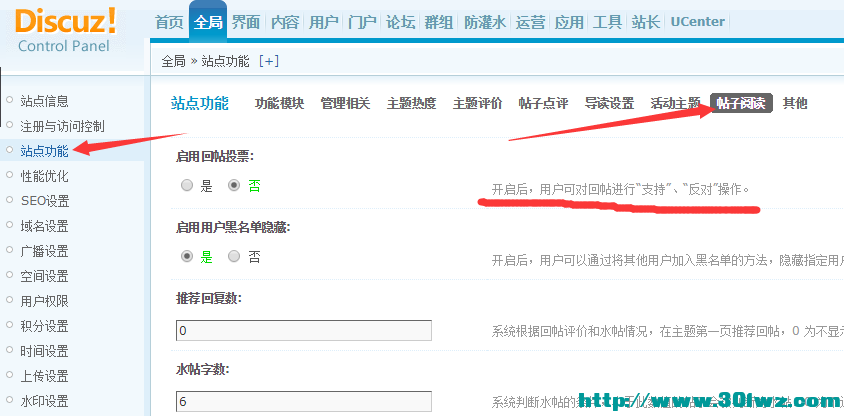The height and width of the screenshot is (416, 844).
Task: Open the UCenter top menu
Action: 698,22
